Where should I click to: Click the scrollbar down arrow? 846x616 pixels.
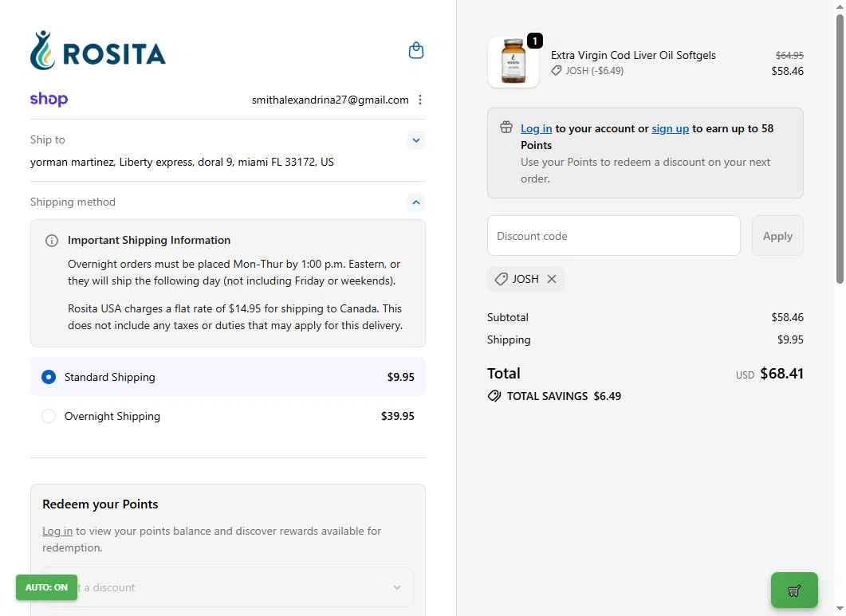pos(840,610)
